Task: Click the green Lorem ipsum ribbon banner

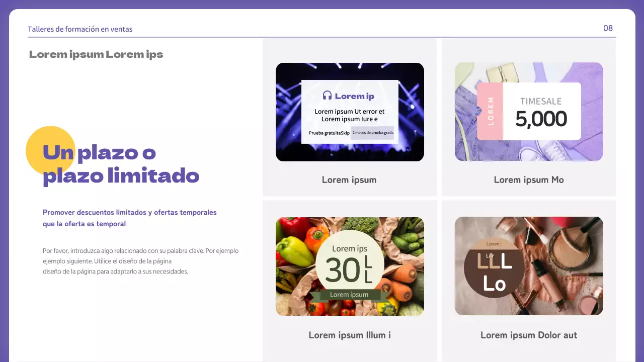Action: (x=349, y=295)
